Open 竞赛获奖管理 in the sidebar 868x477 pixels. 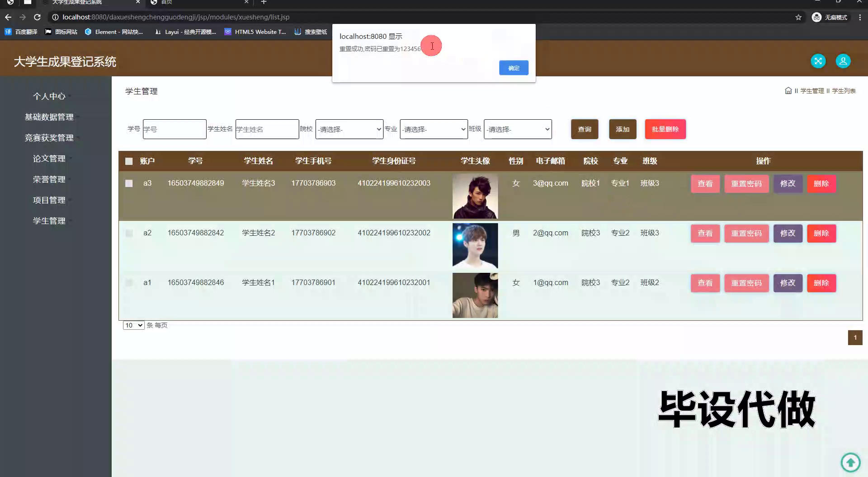coord(49,138)
